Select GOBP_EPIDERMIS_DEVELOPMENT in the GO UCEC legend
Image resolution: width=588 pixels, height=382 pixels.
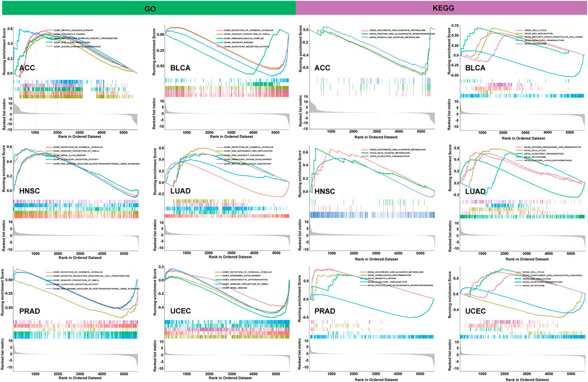pyautogui.click(x=242, y=276)
